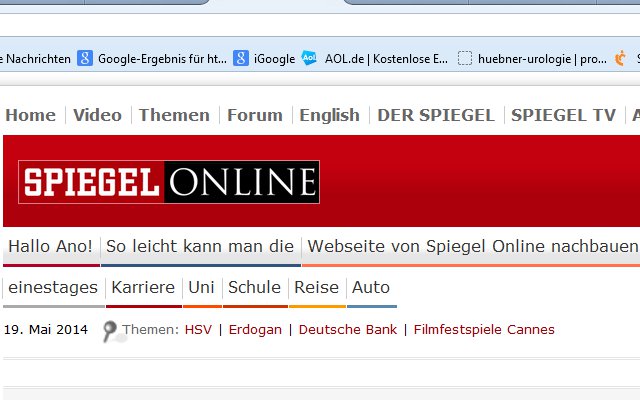
Task: Open the Video section
Action: [98, 115]
